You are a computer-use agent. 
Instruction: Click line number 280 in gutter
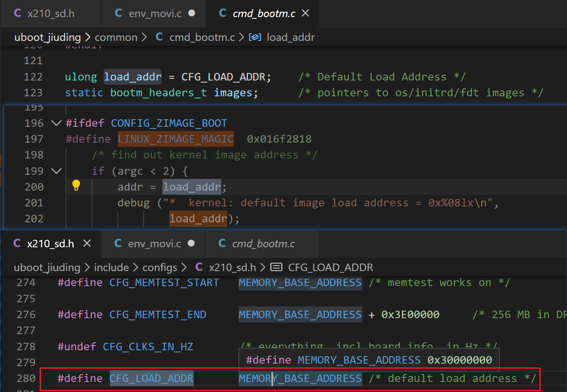click(26, 378)
